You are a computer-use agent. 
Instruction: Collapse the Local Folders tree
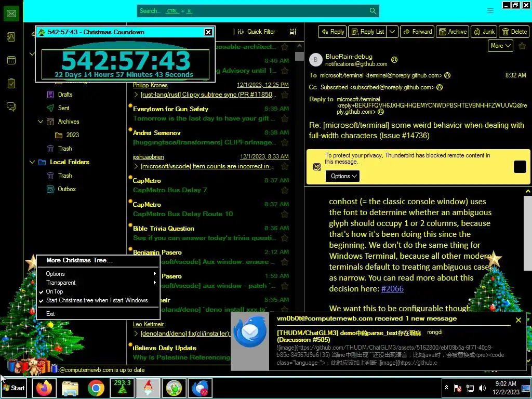32,162
